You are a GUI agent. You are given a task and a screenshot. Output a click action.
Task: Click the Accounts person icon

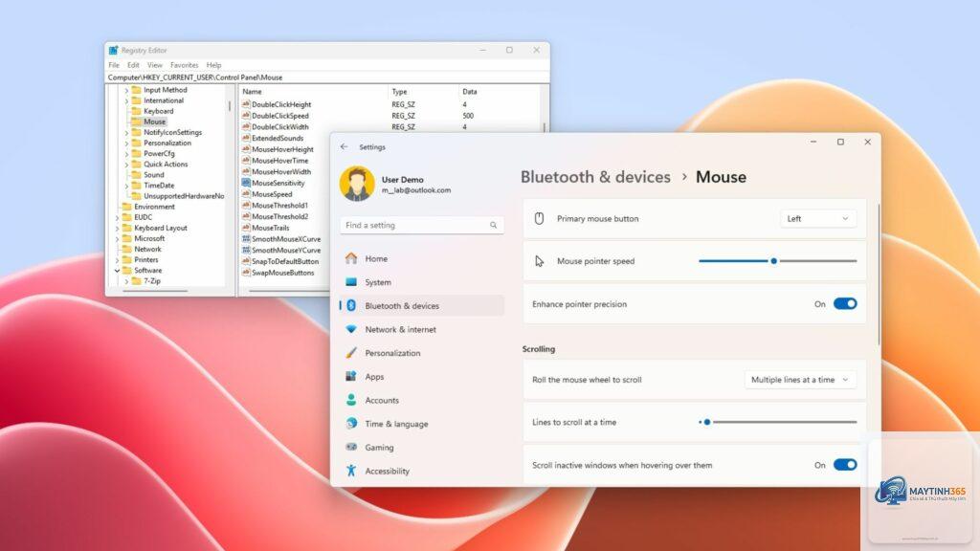351,400
